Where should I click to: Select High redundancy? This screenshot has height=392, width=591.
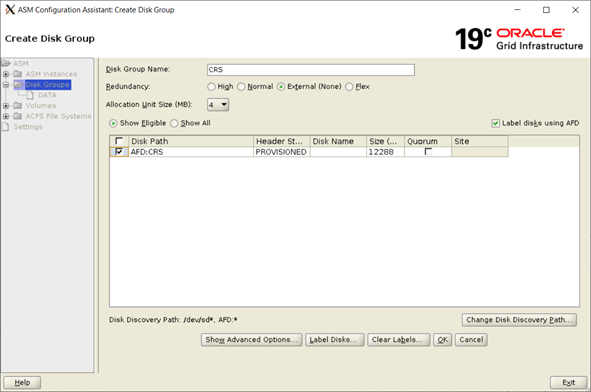tap(211, 87)
